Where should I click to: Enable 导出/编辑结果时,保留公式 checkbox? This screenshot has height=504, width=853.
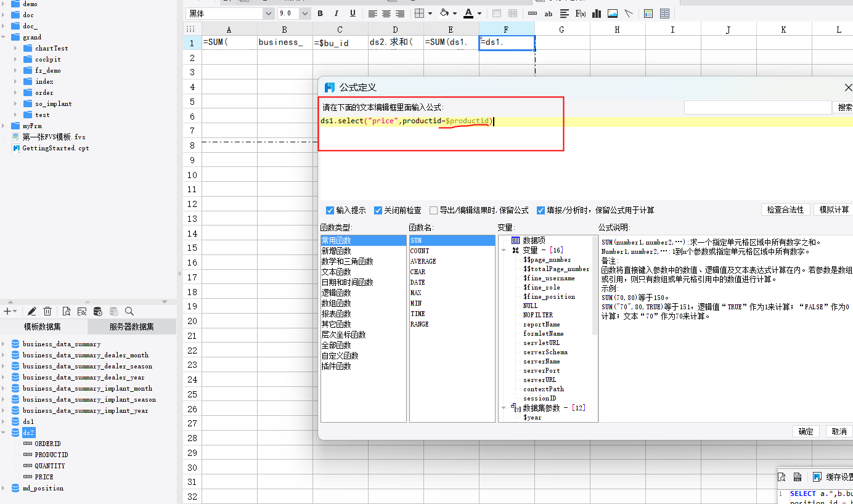(x=434, y=210)
